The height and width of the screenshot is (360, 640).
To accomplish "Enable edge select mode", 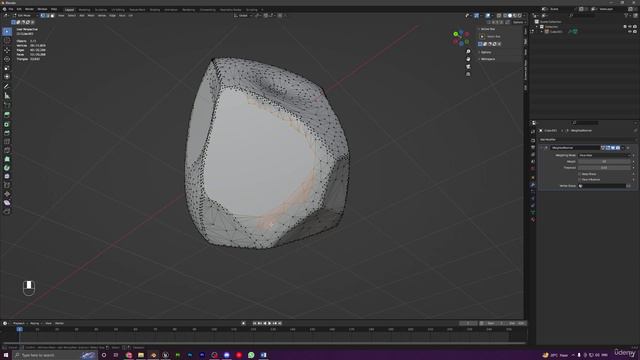I will [47, 16].
